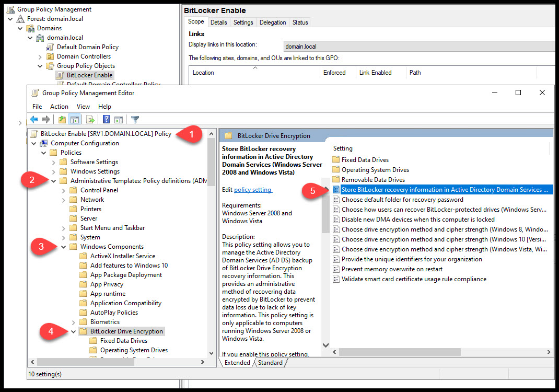Click the Up One Level folder icon
The width and height of the screenshot is (559, 392).
click(63, 119)
